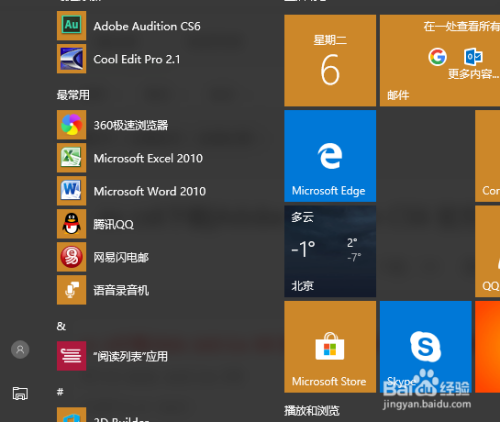Click the Microsoft Excel 2010 label
Viewport: 500px width, 422px height.
point(148,158)
